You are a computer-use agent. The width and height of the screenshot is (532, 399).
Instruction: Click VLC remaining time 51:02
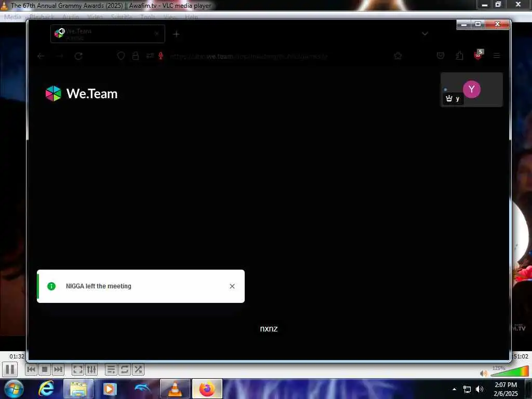click(x=520, y=356)
